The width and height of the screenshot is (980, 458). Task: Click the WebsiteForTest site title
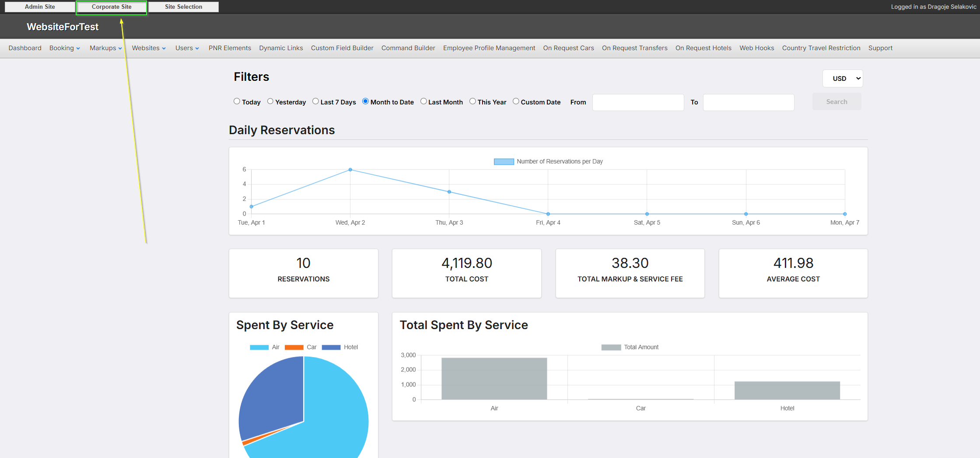tap(63, 27)
